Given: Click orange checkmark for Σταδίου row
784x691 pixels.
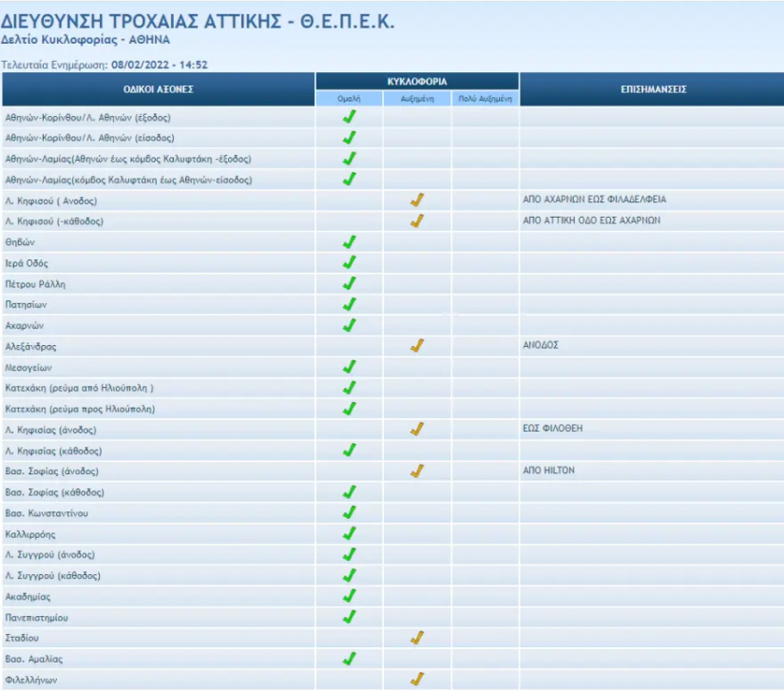Looking at the screenshot, I should click(416, 638).
